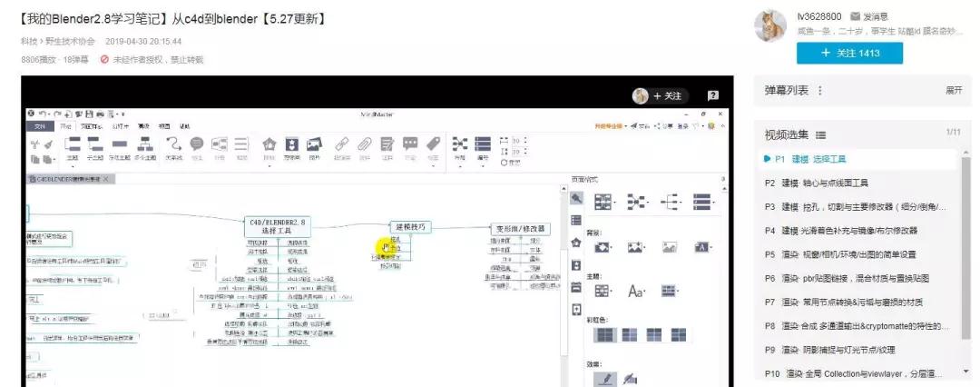Select the first rainbow color swatch

pyautogui.click(x=604, y=335)
